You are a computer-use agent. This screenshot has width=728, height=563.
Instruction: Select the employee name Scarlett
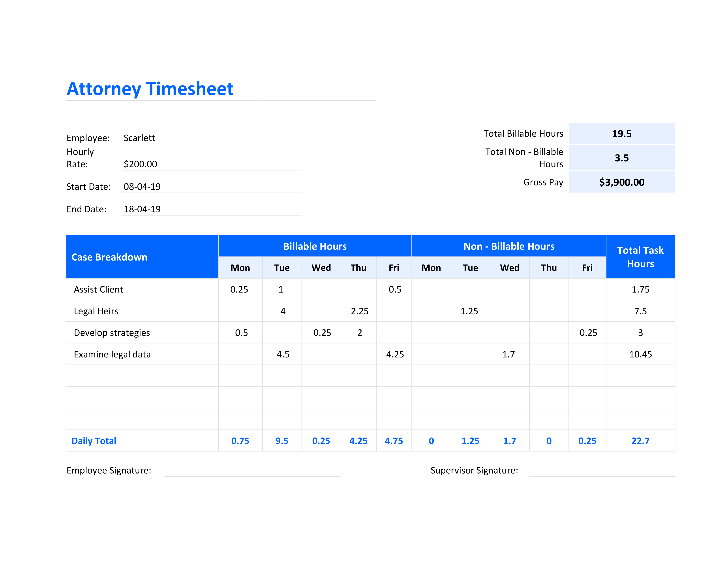coord(139,138)
